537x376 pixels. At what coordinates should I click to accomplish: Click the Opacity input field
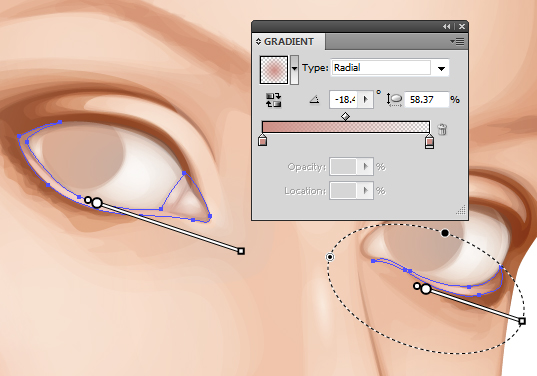(343, 167)
